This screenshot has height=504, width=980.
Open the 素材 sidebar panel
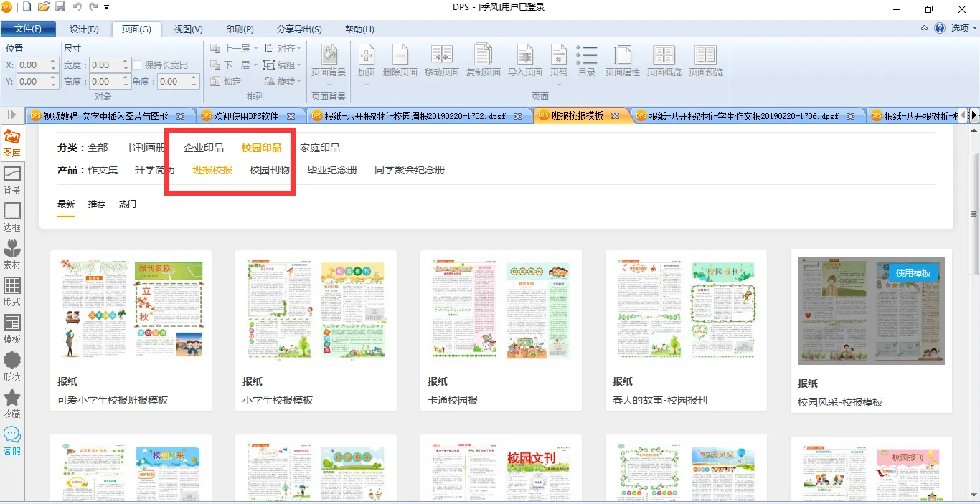(x=11, y=255)
